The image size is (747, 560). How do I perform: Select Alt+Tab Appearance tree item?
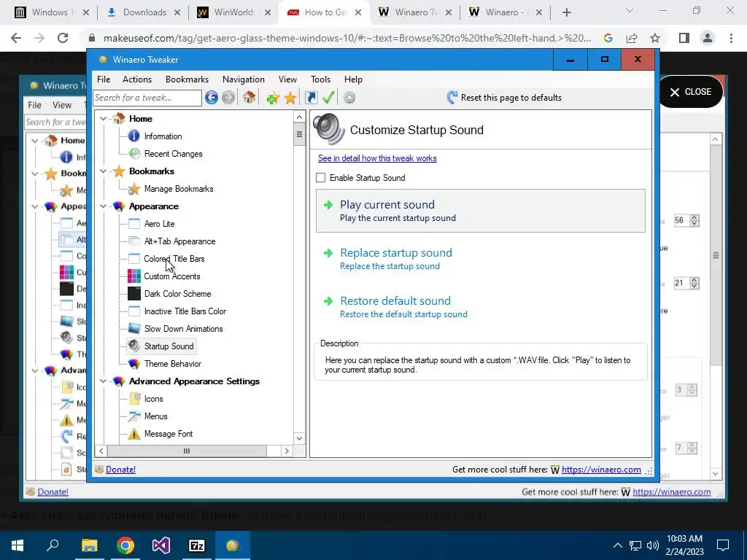179,241
